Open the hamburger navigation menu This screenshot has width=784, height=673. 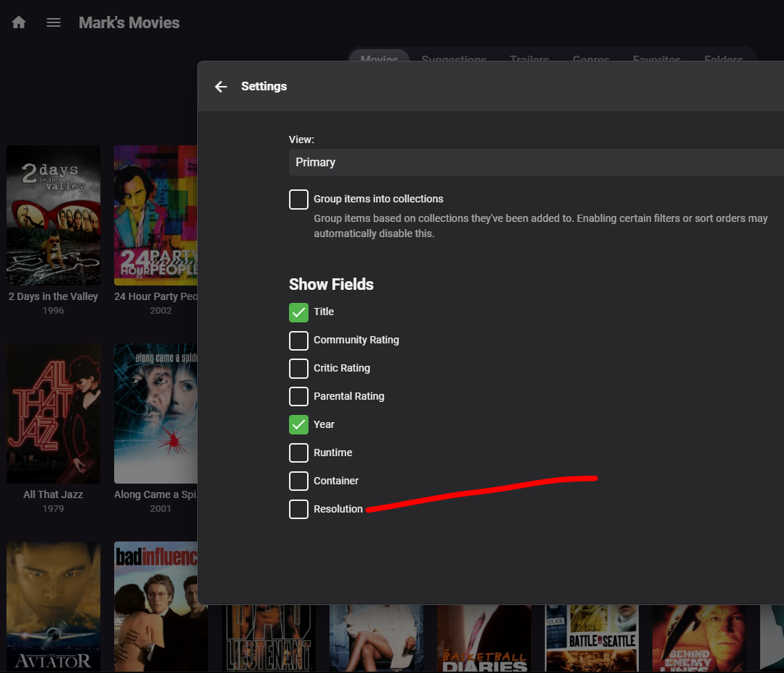pos(53,22)
